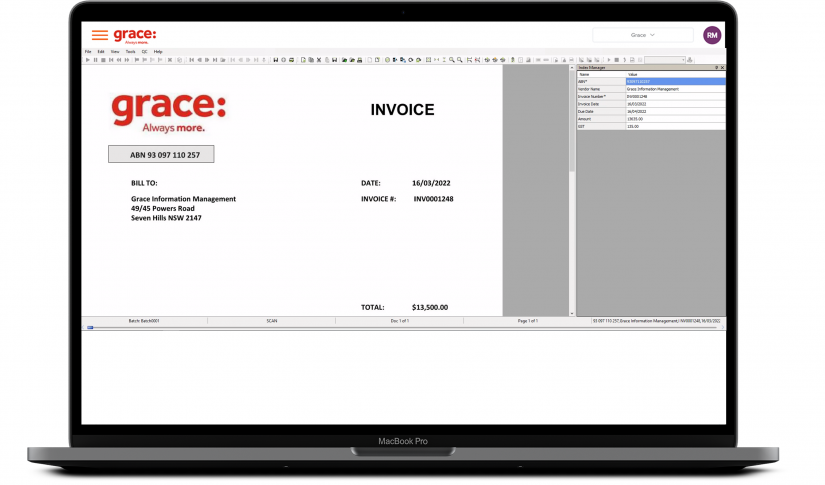Screen dimensions: 825x485
Task: Click the second magnifier Zoom out icon
Action: 460,60
